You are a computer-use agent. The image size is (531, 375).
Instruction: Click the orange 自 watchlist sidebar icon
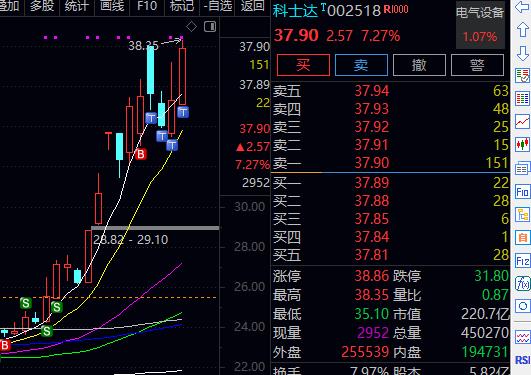click(522, 237)
